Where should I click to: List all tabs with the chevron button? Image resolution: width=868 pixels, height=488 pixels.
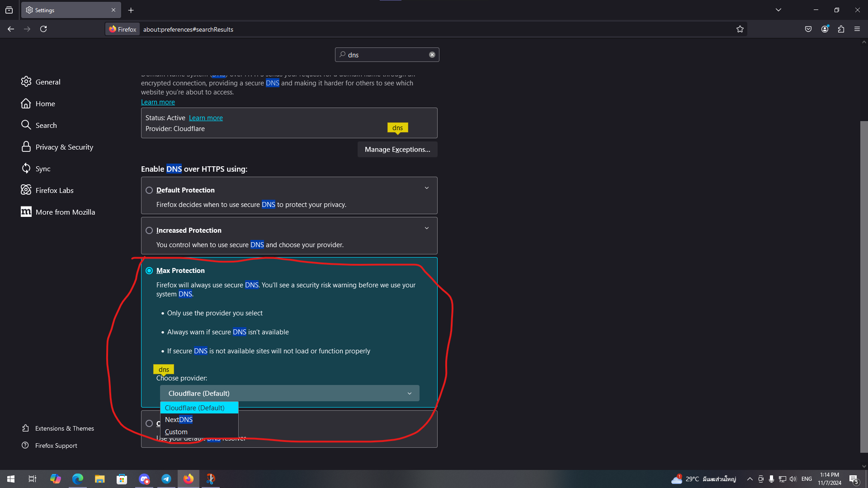[778, 10]
